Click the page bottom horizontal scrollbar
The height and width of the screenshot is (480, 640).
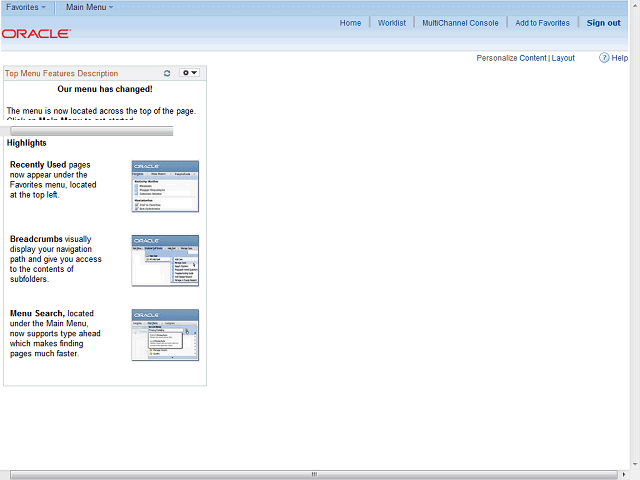(313, 475)
